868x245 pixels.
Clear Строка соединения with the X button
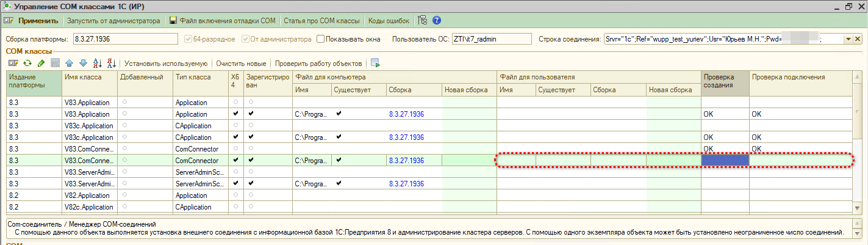(x=859, y=39)
